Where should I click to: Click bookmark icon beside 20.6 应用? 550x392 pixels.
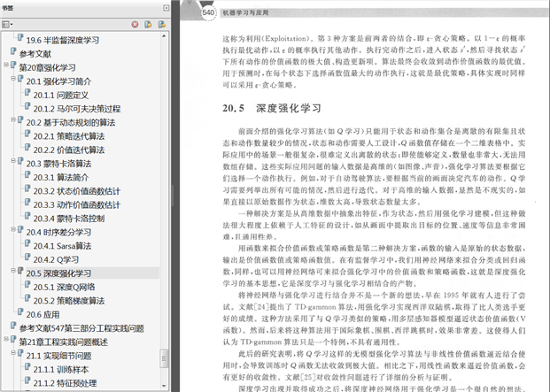20,311
